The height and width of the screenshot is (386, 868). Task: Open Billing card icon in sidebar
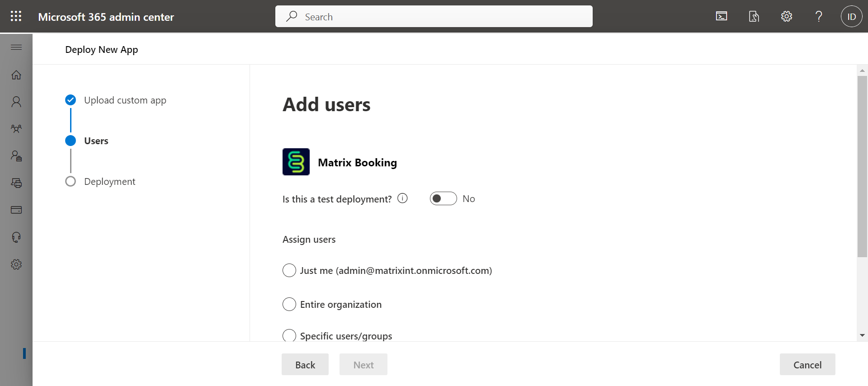point(16,210)
